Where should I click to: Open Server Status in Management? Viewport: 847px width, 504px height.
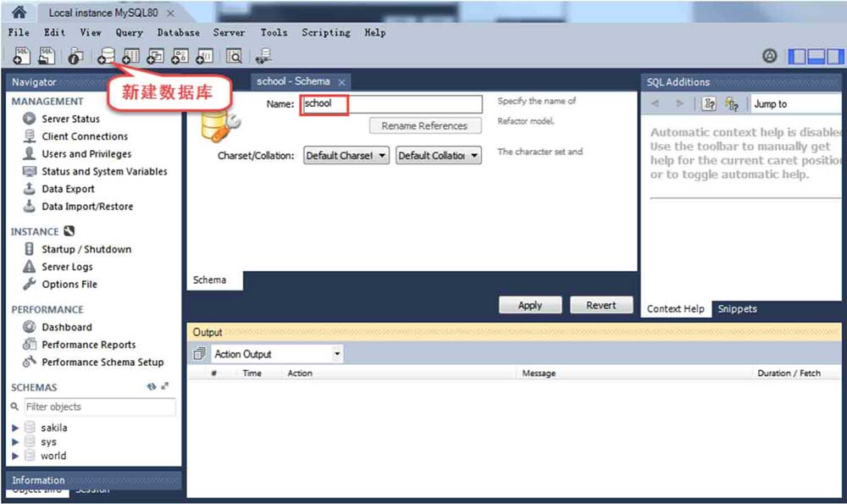(70, 119)
